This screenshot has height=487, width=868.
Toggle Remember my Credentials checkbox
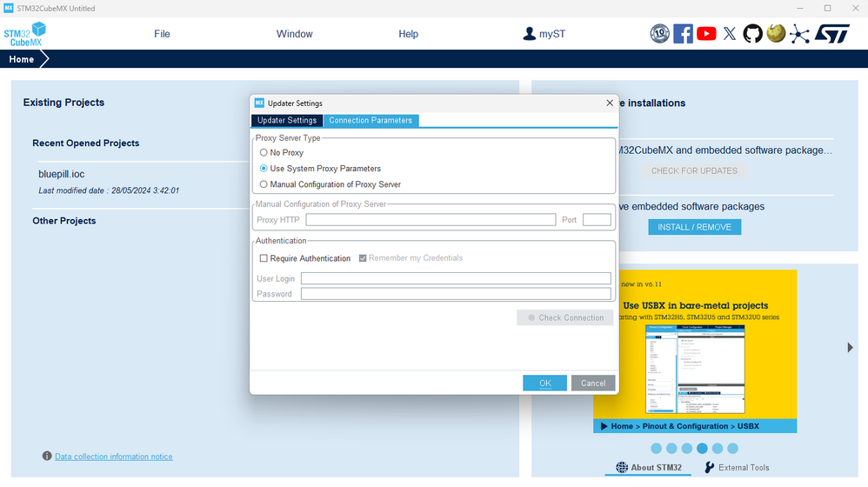(x=363, y=258)
